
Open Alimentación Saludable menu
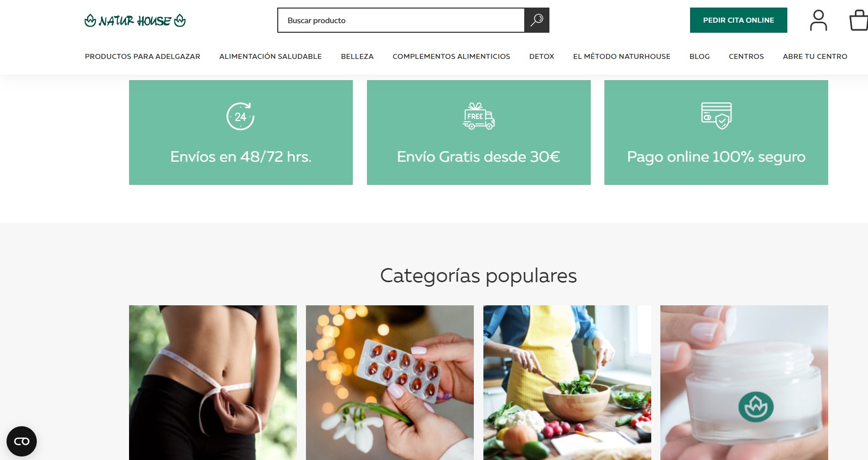(x=270, y=56)
